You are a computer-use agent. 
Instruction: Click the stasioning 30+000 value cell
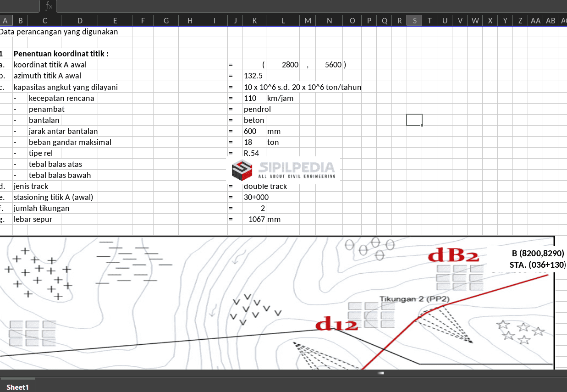256,197
